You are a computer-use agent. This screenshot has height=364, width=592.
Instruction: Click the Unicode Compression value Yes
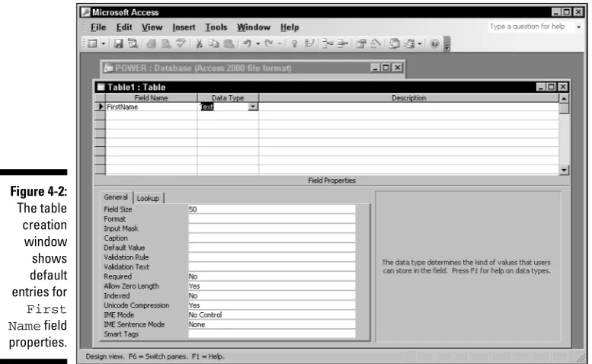click(272, 305)
